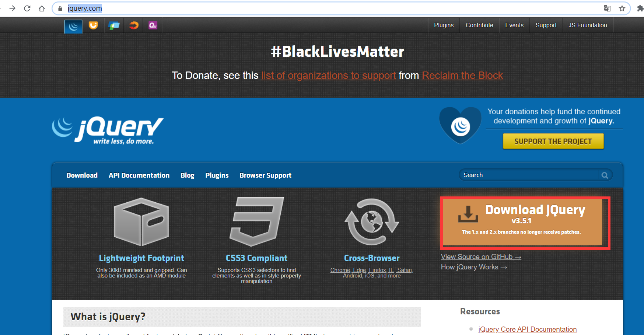The width and height of the screenshot is (644, 335).
Task: Click the What is jQuery? heading
Action: (108, 317)
